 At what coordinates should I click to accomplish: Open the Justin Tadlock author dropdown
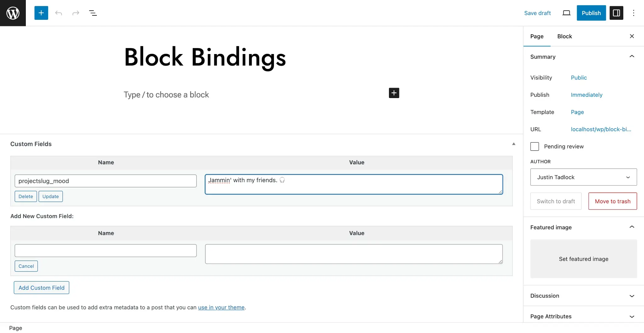tap(584, 177)
